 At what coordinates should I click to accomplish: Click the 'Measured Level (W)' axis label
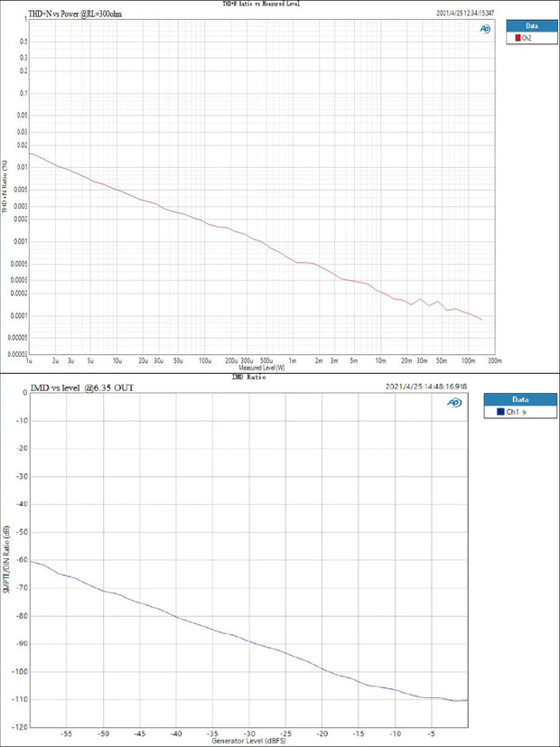click(x=261, y=369)
